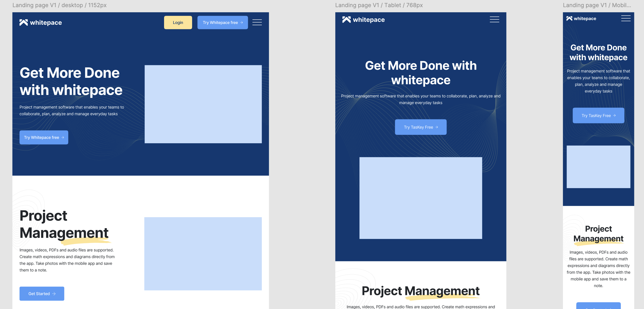Open the hamburger menu in desktop frame

[x=257, y=22]
